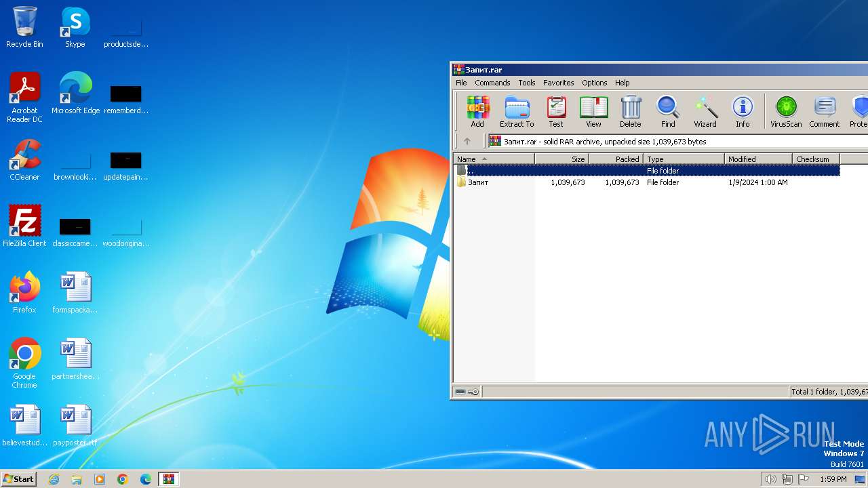The image size is (868, 488).
Task: Click the drive/key icon in status bar
Action: (x=467, y=392)
